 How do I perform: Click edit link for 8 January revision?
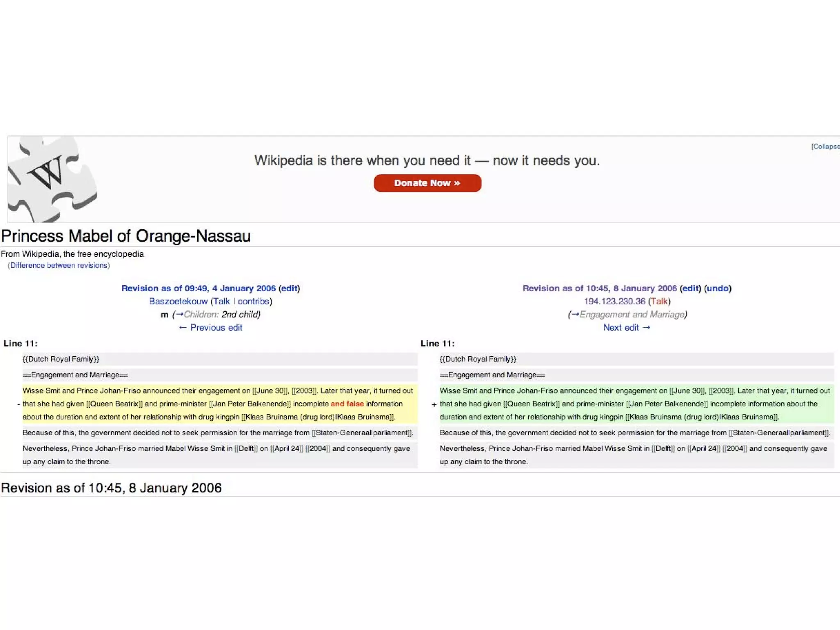coord(690,288)
